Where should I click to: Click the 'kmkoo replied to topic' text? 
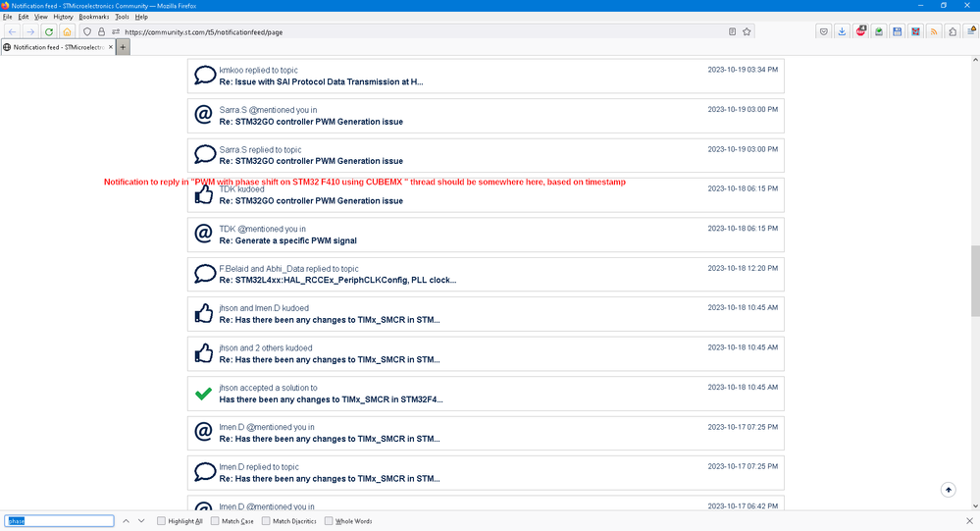click(x=258, y=71)
